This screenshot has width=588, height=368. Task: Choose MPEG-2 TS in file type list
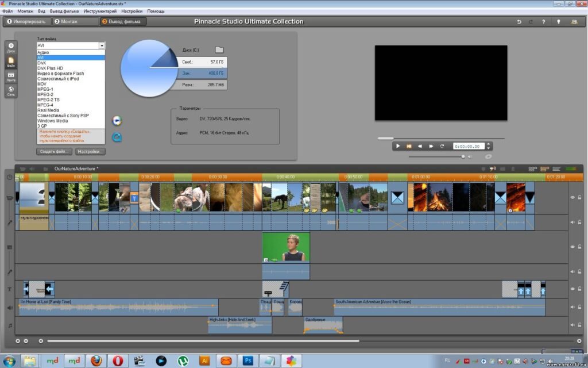tap(71, 100)
